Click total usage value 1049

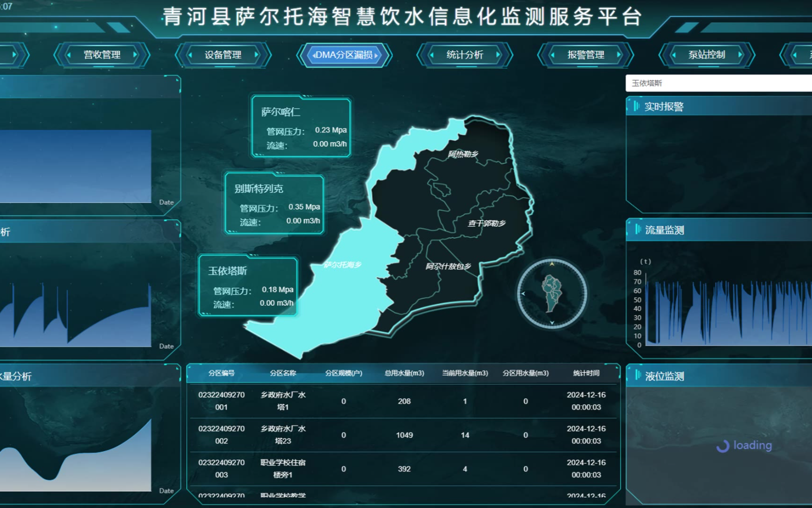click(404, 435)
